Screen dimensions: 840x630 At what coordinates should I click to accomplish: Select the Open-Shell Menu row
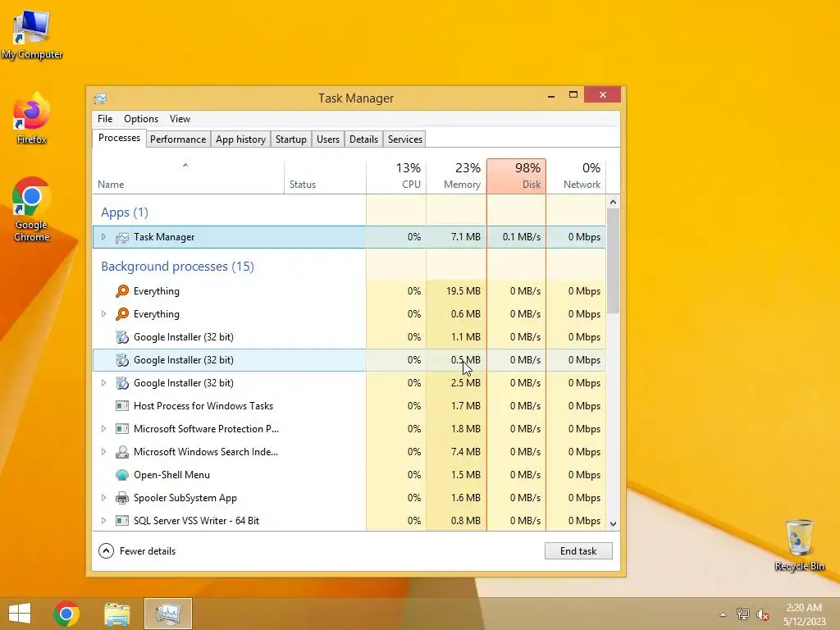(x=349, y=475)
